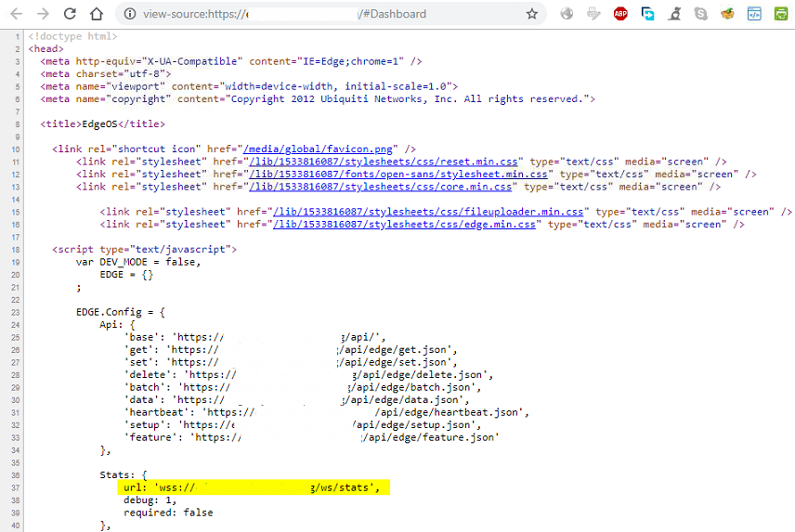The height and width of the screenshot is (532, 795).
Task: Click the 'debug: 1,' line
Action: pos(150,500)
